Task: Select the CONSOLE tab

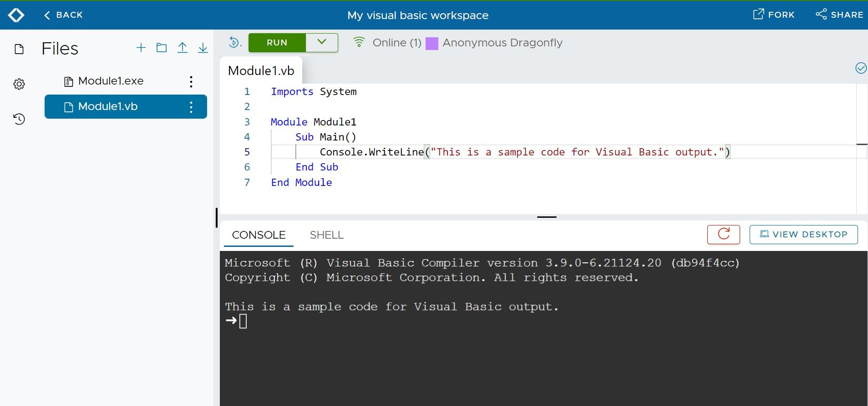Action: [x=259, y=235]
